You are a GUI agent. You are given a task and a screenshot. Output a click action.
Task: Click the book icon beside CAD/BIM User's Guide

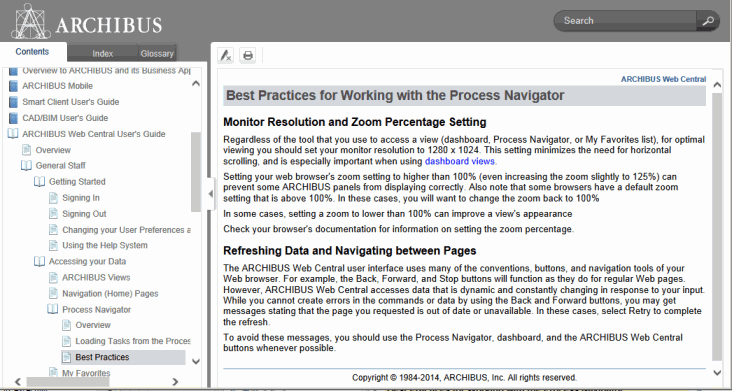pos(13,118)
